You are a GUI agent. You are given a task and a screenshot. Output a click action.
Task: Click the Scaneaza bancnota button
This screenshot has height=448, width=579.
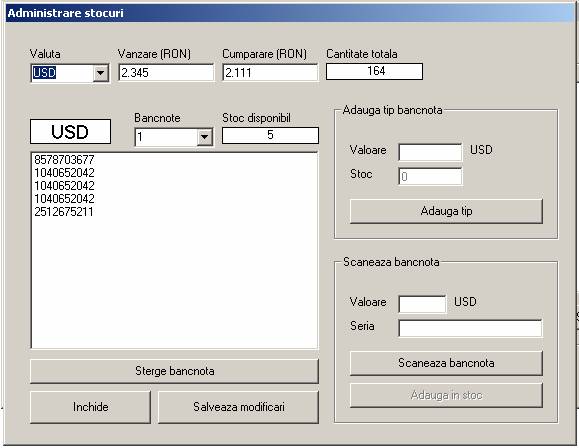point(446,363)
